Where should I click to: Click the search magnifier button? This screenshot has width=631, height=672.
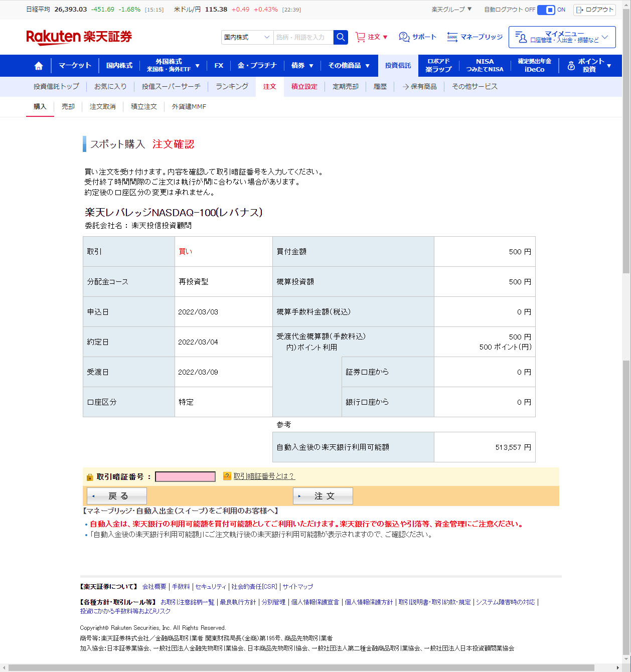point(341,37)
